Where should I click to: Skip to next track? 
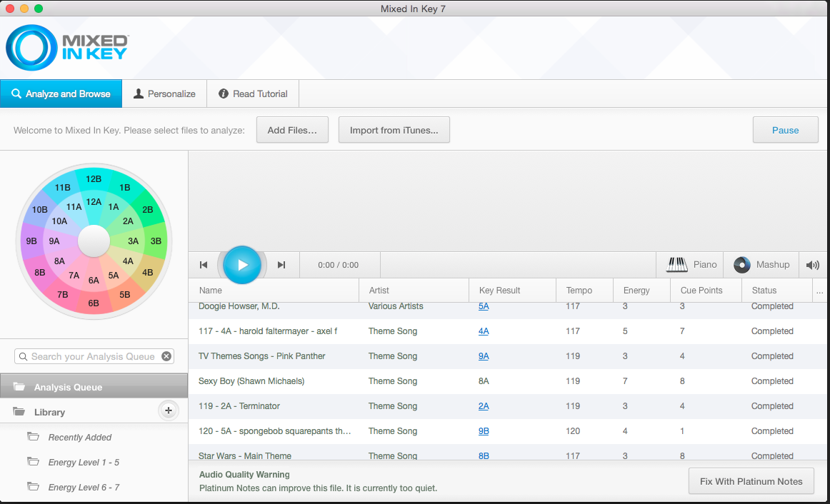[281, 265]
